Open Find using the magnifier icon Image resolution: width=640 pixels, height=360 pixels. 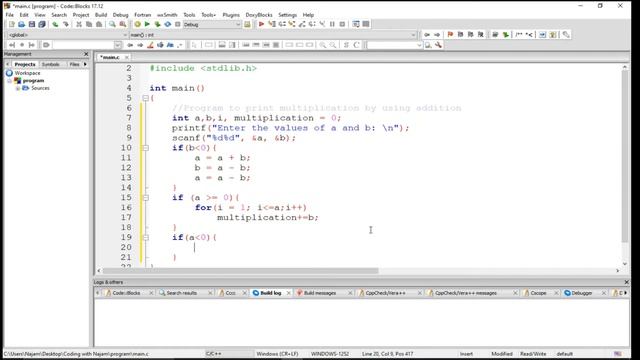tap(112, 24)
